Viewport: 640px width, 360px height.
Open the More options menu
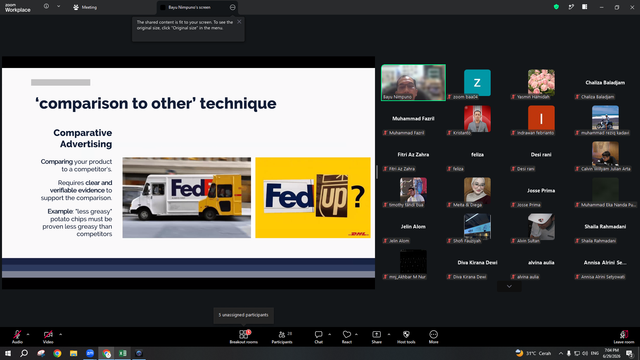click(x=433, y=337)
